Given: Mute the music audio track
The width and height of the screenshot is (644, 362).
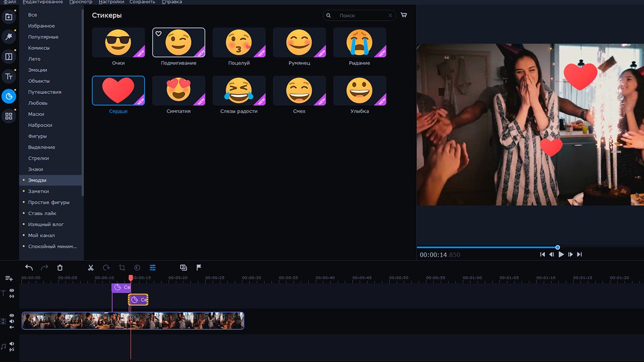Looking at the screenshot, I should pyautogui.click(x=12, y=344).
